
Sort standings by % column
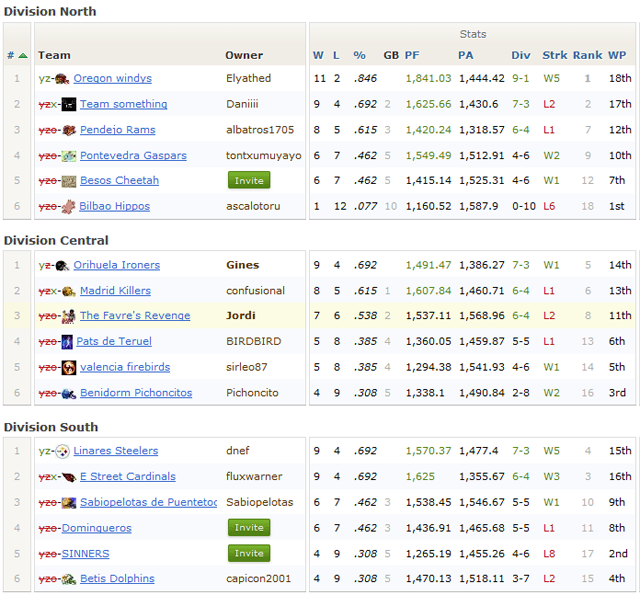click(x=360, y=56)
